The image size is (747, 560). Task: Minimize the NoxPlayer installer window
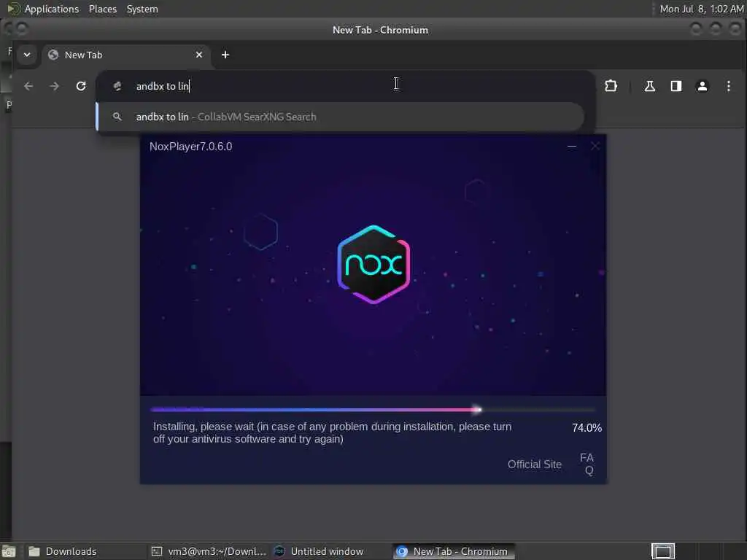tap(572, 146)
